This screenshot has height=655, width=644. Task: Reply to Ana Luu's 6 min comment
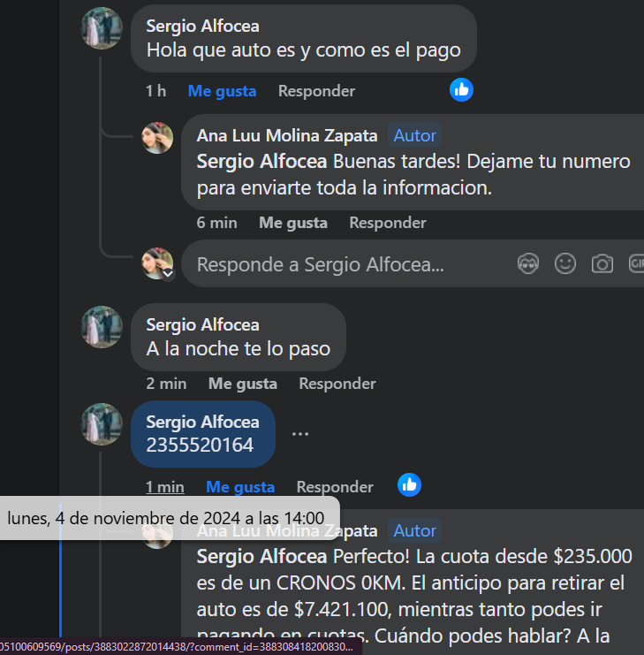click(388, 223)
